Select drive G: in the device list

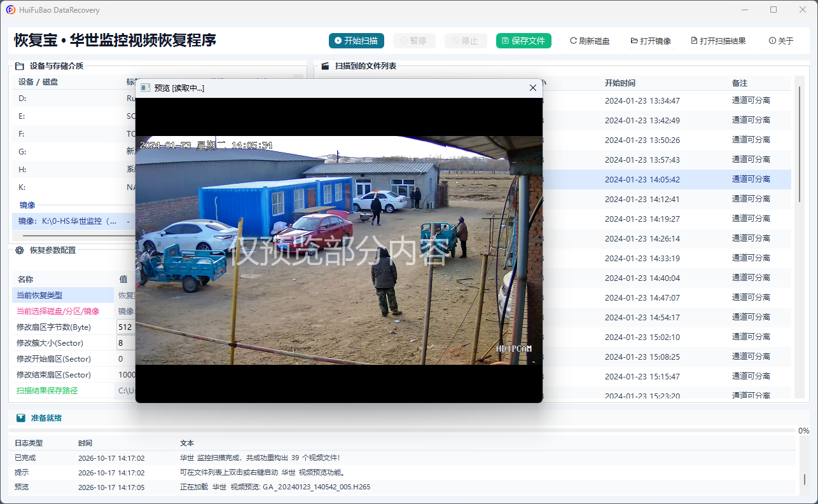tap(74, 152)
